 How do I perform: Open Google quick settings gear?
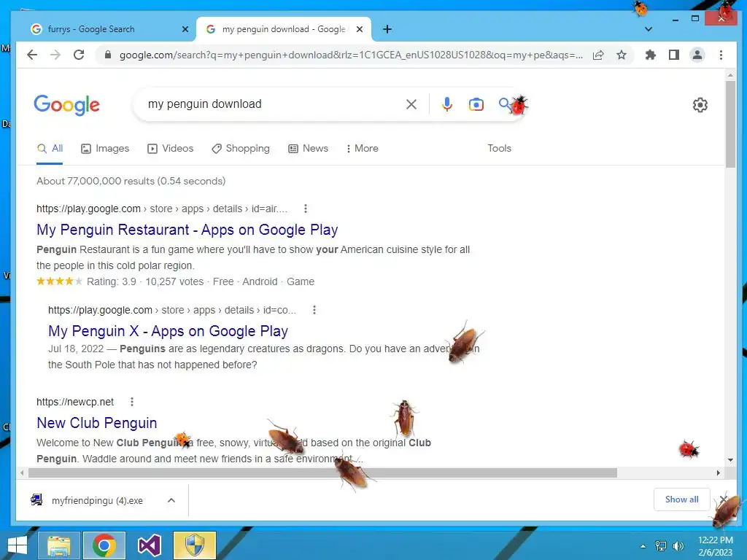tap(700, 105)
